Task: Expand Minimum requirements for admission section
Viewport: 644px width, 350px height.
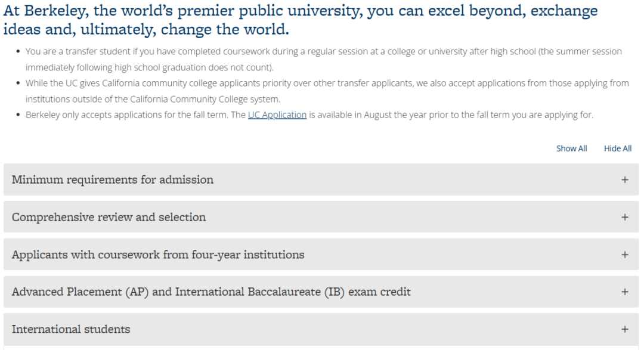Action: (x=113, y=179)
